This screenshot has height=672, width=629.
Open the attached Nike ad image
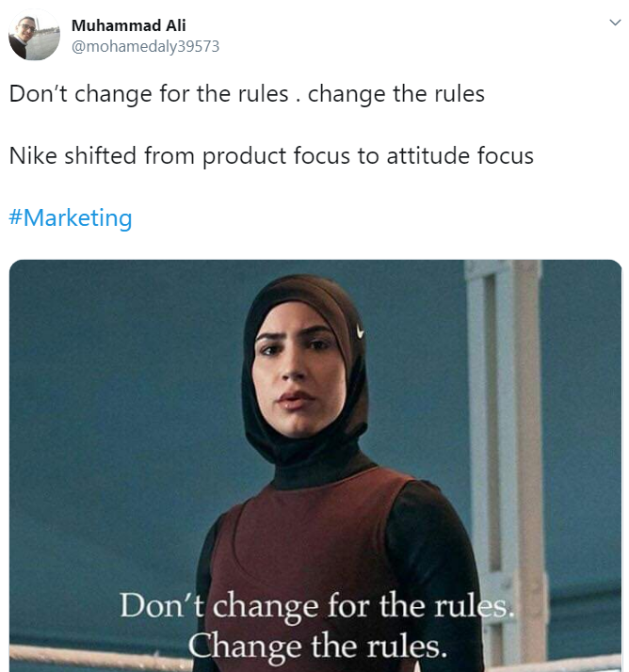[x=315, y=466]
